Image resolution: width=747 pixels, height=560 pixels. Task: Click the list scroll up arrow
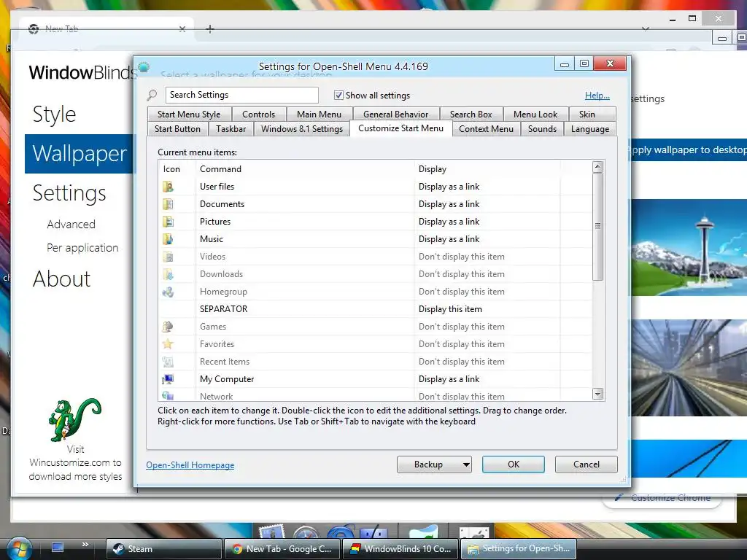click(x=598, y=167)
